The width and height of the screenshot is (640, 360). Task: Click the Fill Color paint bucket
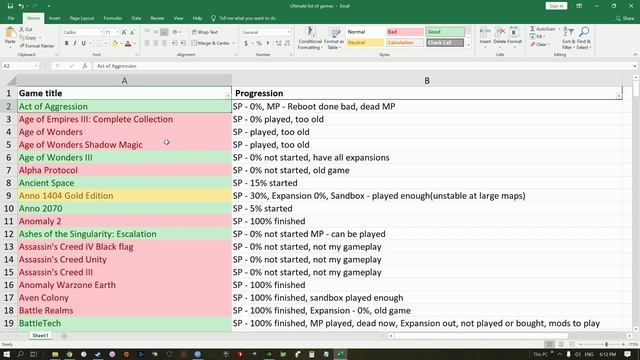tap(115, 43)
